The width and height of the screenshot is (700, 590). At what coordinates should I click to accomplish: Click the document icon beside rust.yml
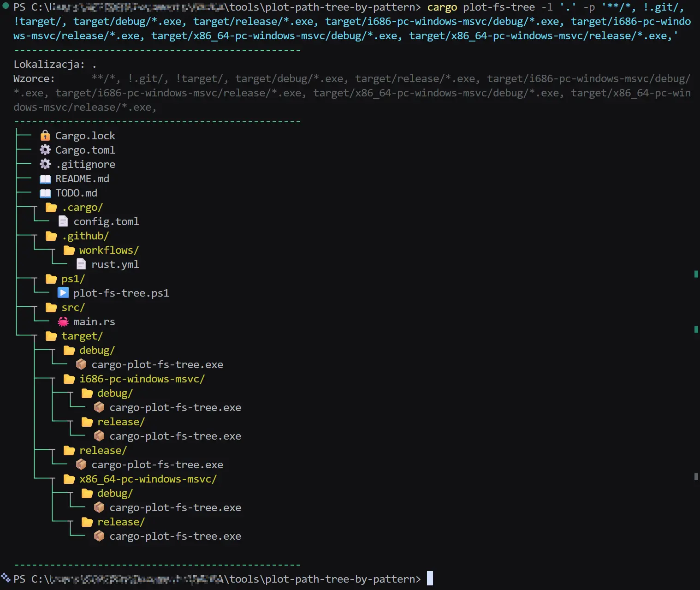click(x=81, y=264)
